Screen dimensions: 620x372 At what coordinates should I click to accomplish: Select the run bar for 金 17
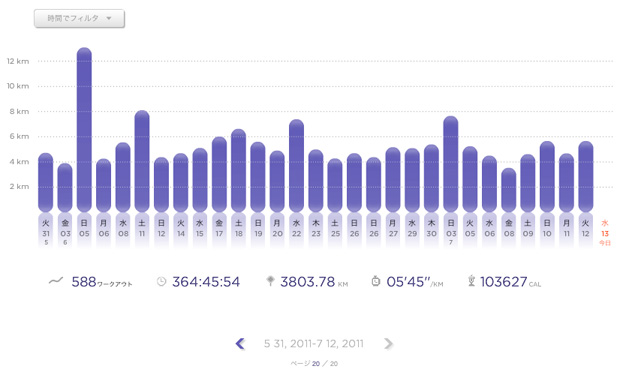pos(219,174)
